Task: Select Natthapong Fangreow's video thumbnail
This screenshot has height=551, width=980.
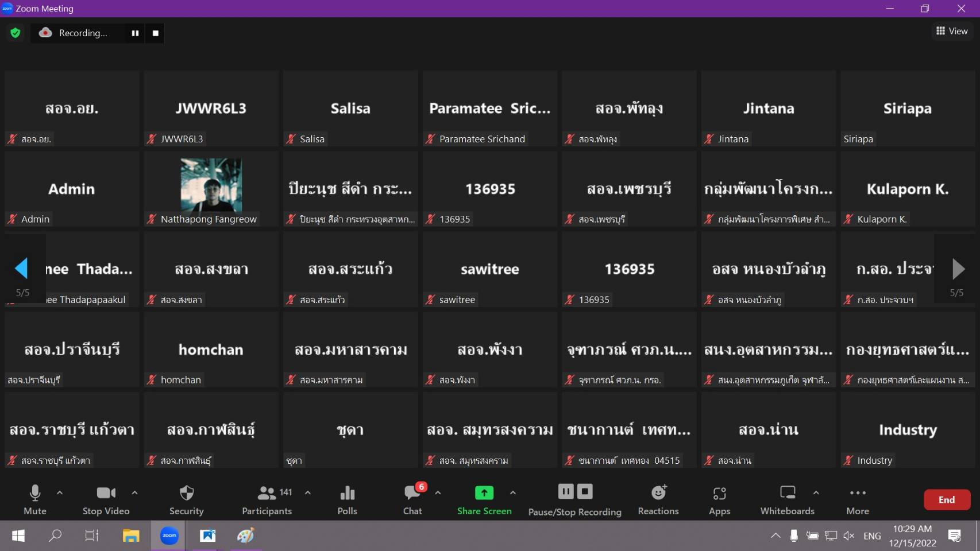Action: click(211, 185)
